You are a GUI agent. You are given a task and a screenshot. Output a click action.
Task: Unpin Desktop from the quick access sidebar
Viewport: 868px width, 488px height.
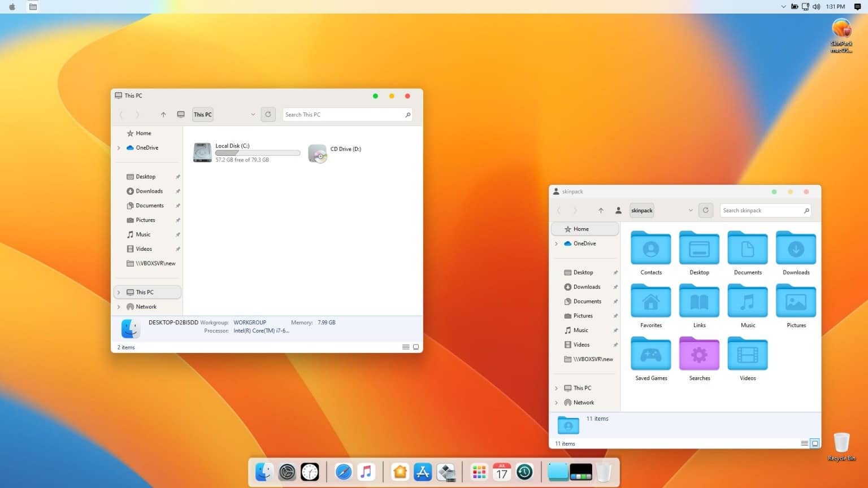(177, 176)
